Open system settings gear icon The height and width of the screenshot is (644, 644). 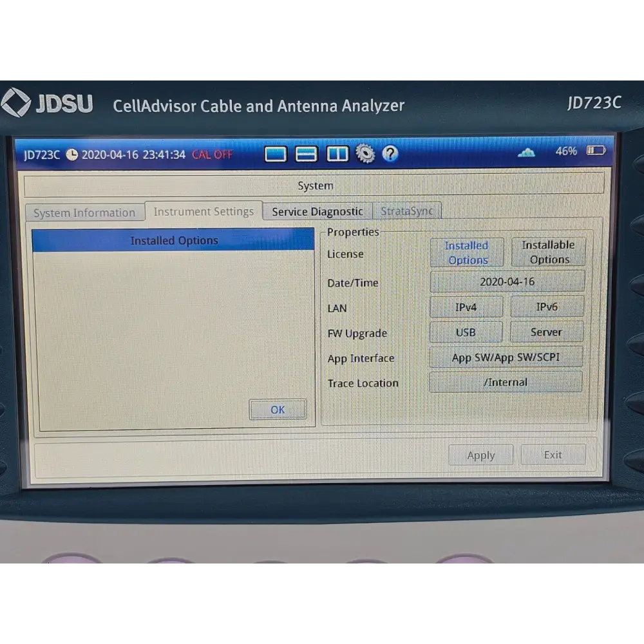pos(365,154)
